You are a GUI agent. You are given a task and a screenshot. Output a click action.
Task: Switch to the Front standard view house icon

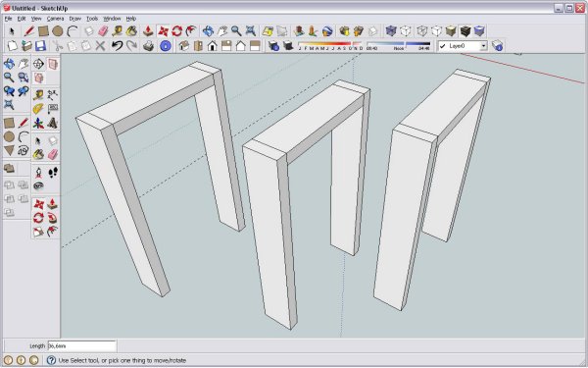click(x=213, y=46)
